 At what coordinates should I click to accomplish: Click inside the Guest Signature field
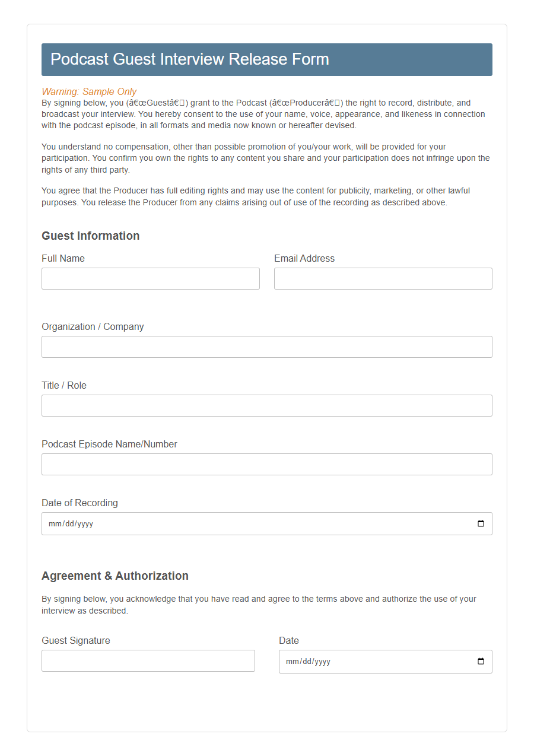148,660
